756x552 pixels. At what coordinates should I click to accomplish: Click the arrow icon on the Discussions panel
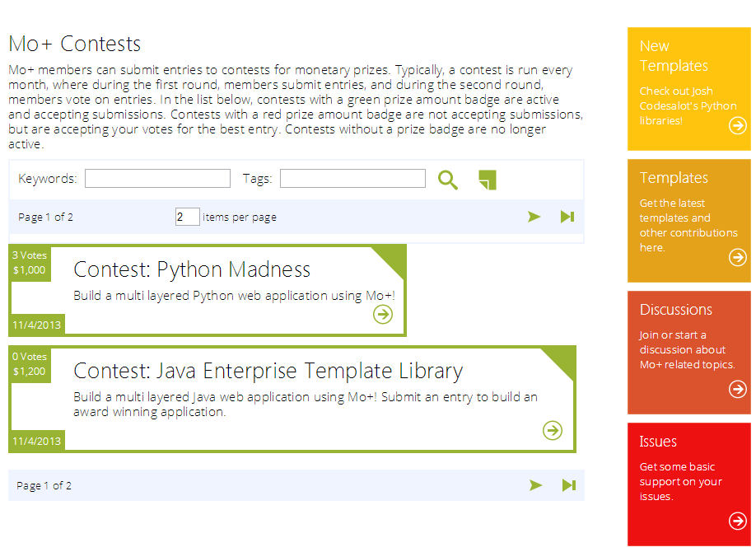[737, 390]
